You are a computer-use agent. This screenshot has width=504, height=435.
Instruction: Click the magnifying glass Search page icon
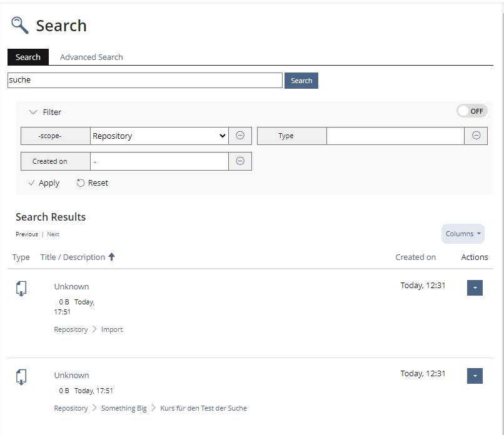(20, 25)
